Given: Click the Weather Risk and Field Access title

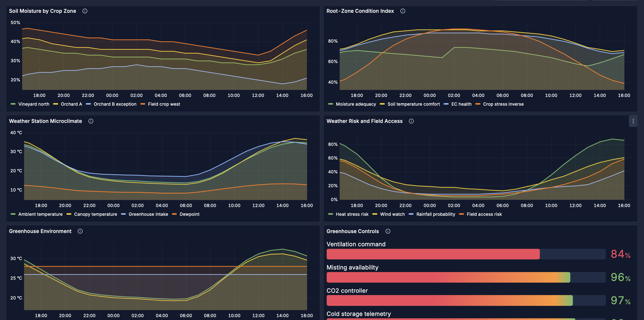Looking at the screenshot, I should click(x=365, y=121).
